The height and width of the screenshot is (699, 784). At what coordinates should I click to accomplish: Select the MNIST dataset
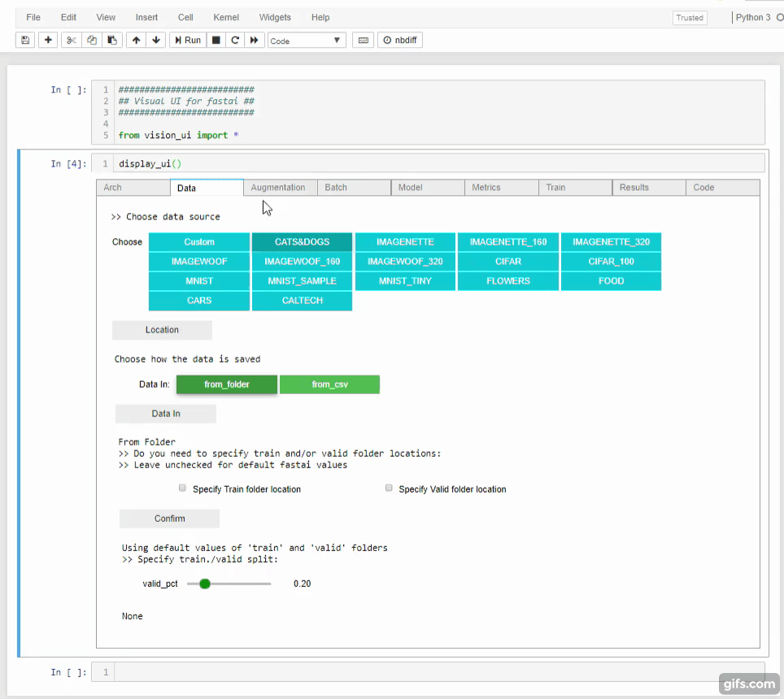point(199,280)
